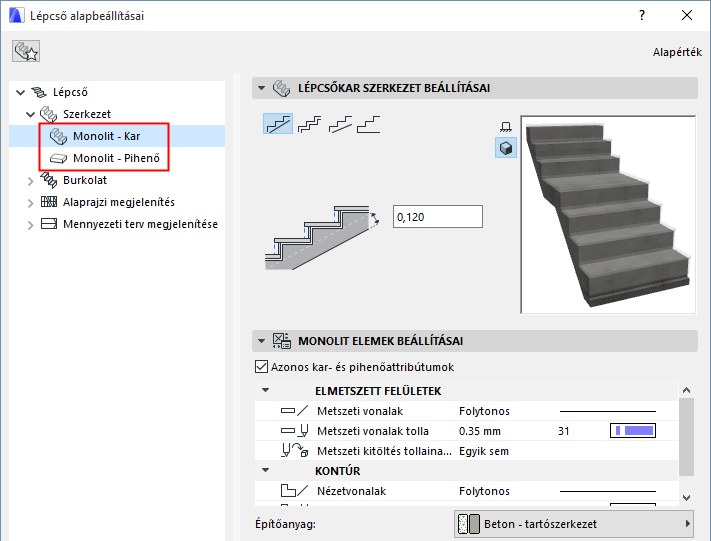
Task: Click the Monolit - Pihenő landing icon
Action: click(x=58, y=158)
